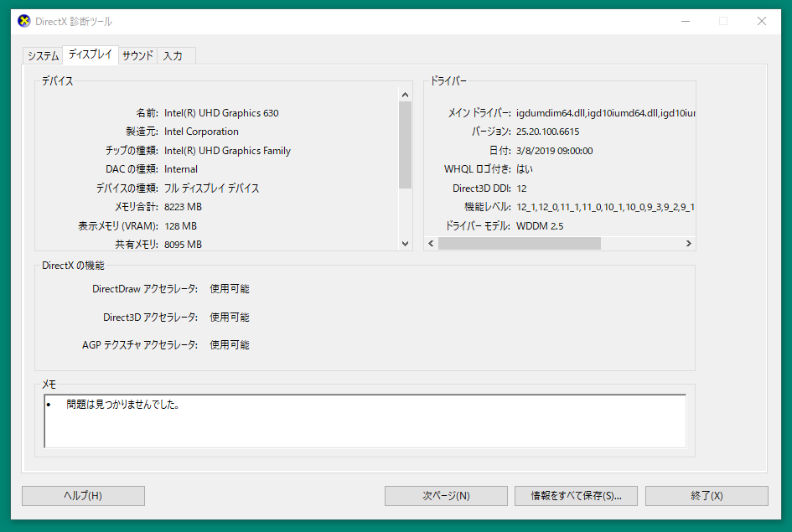Go to the 入力 tab

[x=173, y=56]
